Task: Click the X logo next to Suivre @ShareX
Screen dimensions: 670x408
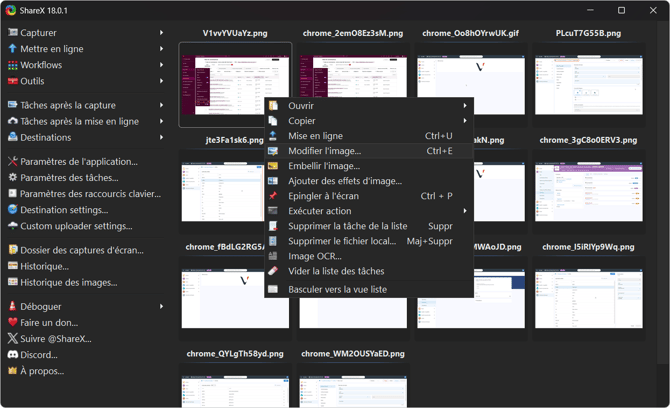Action: tap(13, 338)
